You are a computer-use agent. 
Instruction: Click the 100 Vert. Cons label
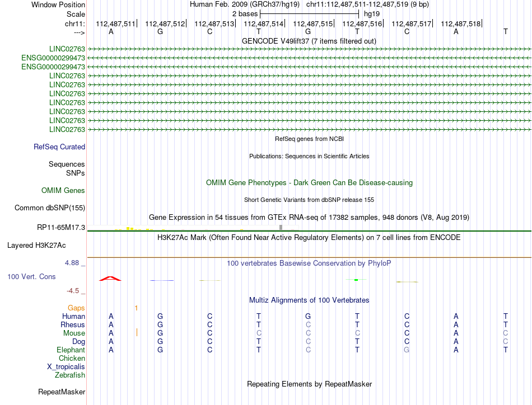(31, 276)
